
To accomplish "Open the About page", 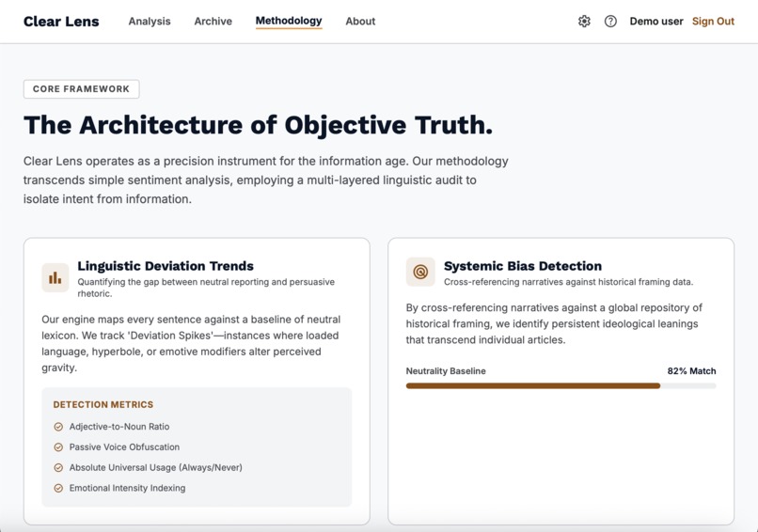I will coord(360,22).
